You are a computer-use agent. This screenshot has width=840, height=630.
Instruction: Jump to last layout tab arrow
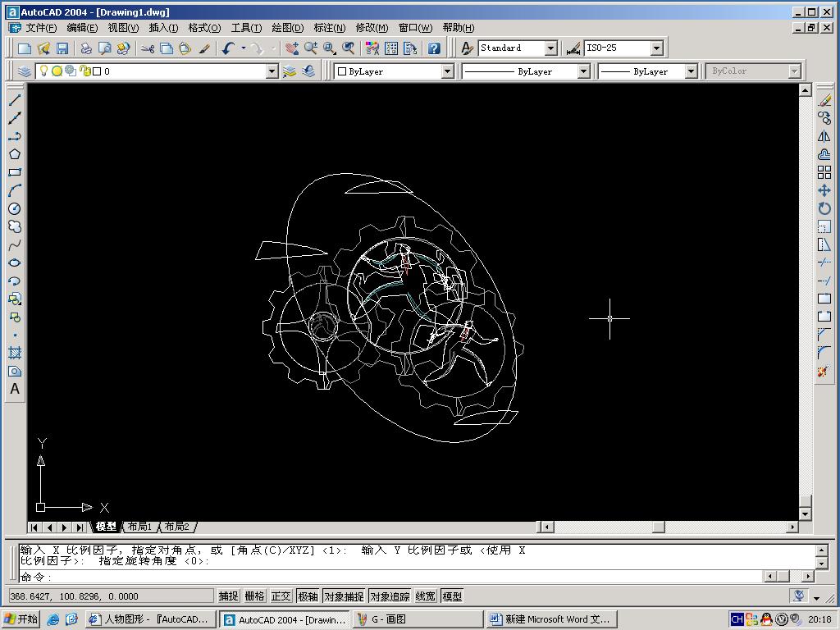point(80,527)
